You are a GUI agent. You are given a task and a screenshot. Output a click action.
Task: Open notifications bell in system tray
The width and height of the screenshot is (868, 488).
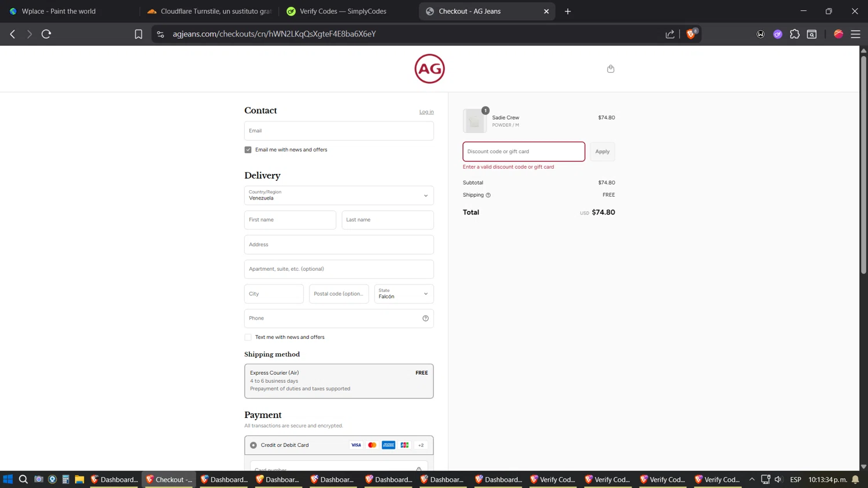(855, 479)
